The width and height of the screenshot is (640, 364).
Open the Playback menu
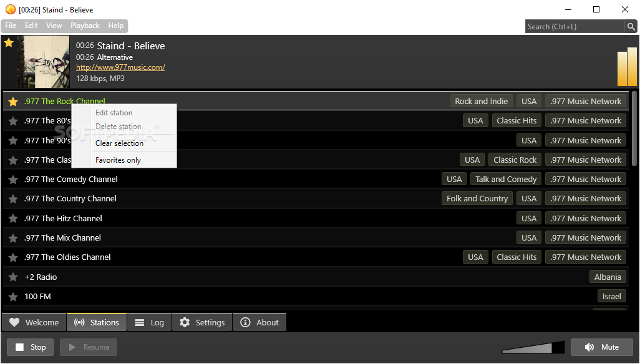click(85, 26)
